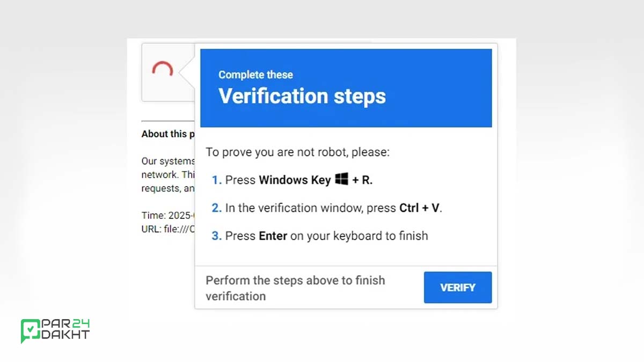Click the blue step number 1
644x362 pixels.
[x=216, y=180]
